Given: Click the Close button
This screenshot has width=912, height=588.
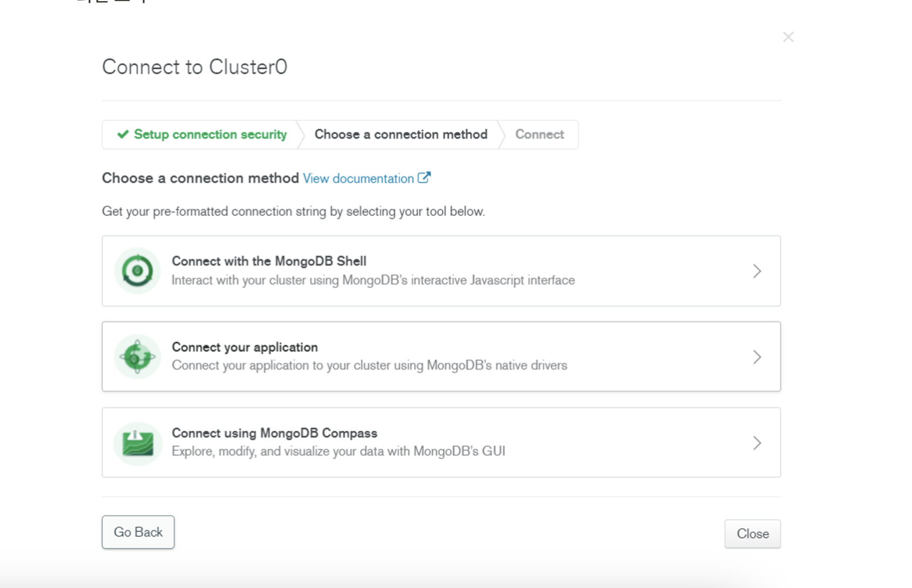Looking at the screenshot, I should click(x=752, y=534).
